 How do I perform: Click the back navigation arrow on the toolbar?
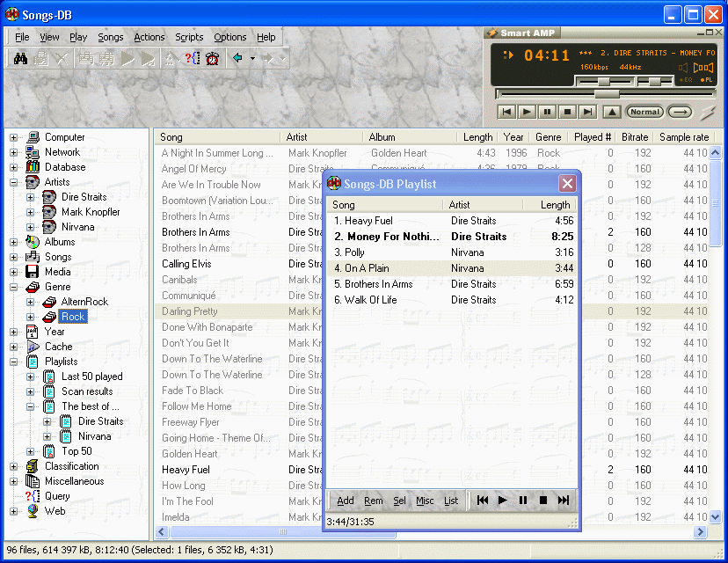pyautogui.click(x=237, y=59)
